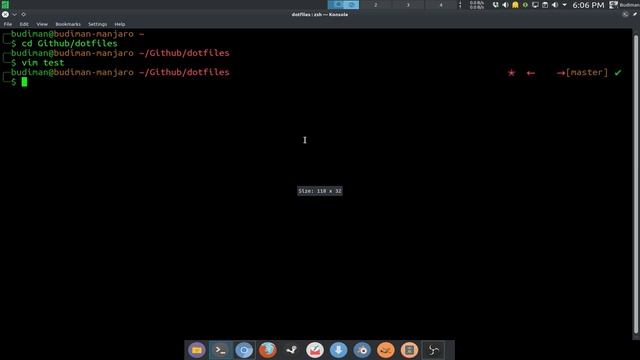
Task: Switch to virtual desktop 1
Action: 343,5
